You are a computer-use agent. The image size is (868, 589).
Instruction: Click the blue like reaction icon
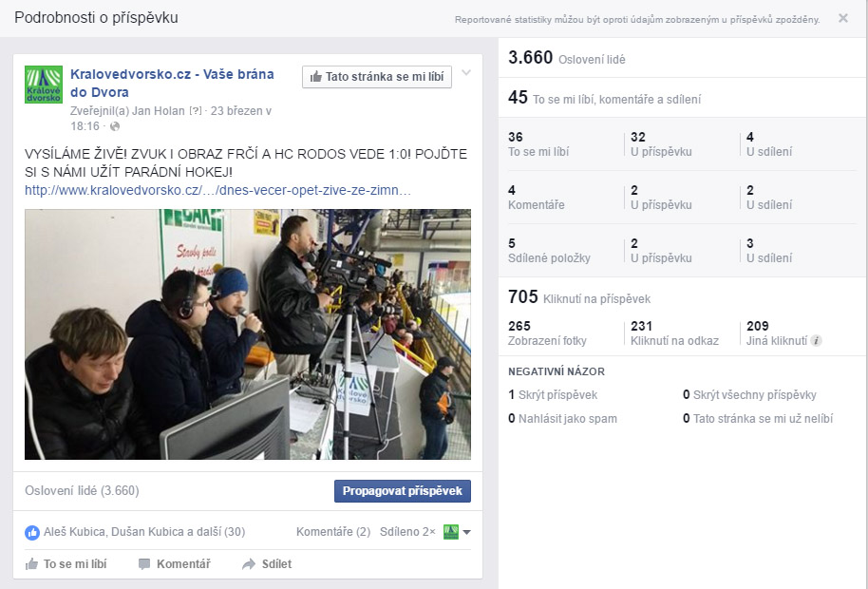(x=32, y=532)
